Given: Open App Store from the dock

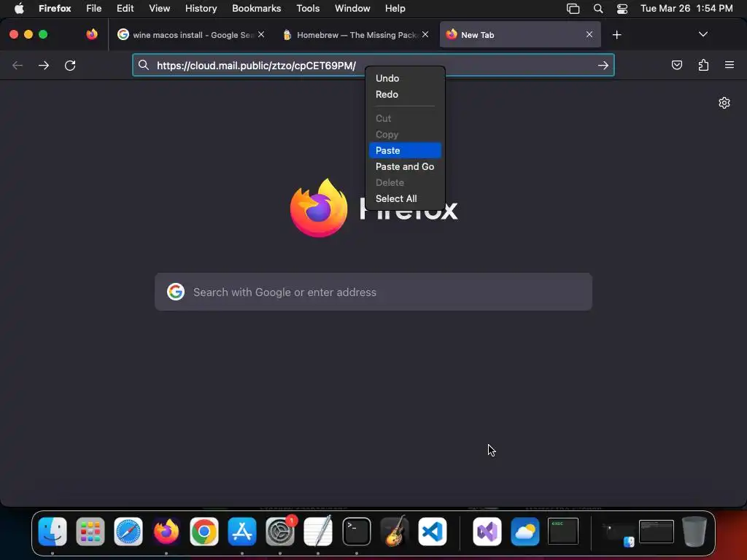Looking at the screenshot, I should pos(242,532).
